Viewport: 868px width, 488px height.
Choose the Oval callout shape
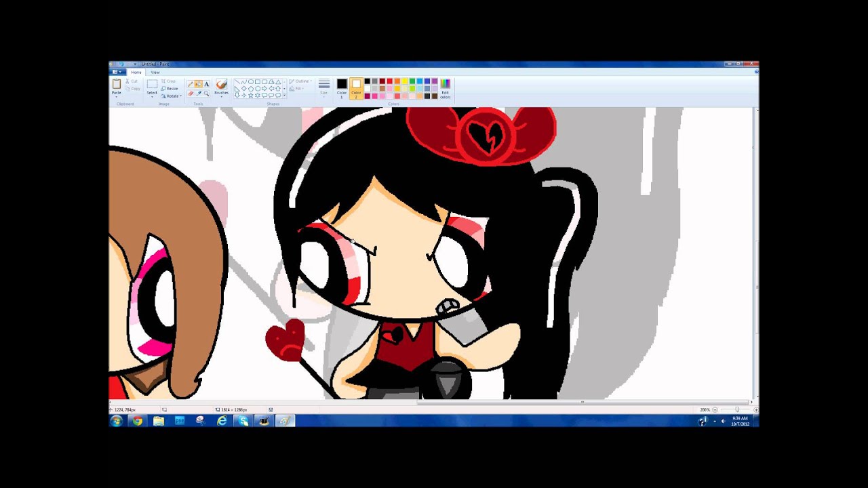[271, 95]
